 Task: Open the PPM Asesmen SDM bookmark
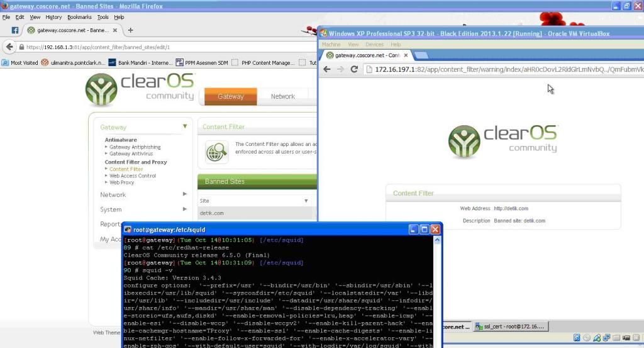pyautogui.click(x=202, y=63)
